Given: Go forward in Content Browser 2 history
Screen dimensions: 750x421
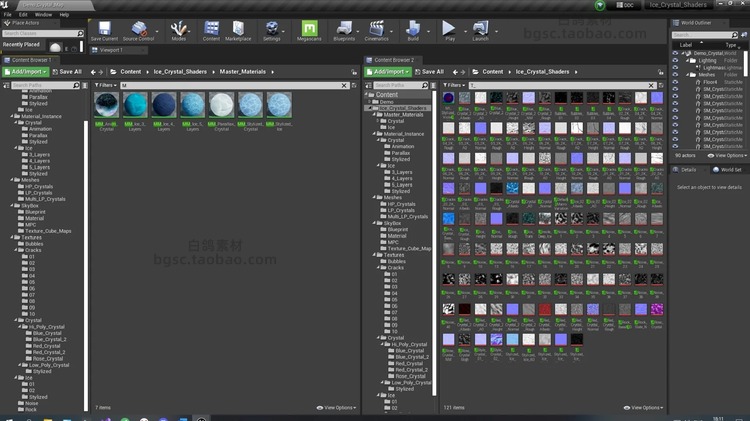Looking at the screenshot, I should pyautogui.click(x=463, y=72).
